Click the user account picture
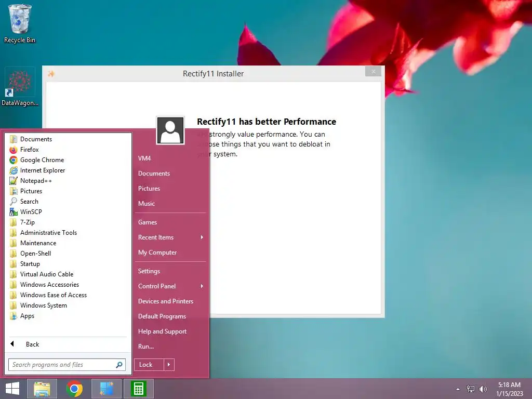The height and width of the screenshot is (399, 532). [x=170, y=130]
